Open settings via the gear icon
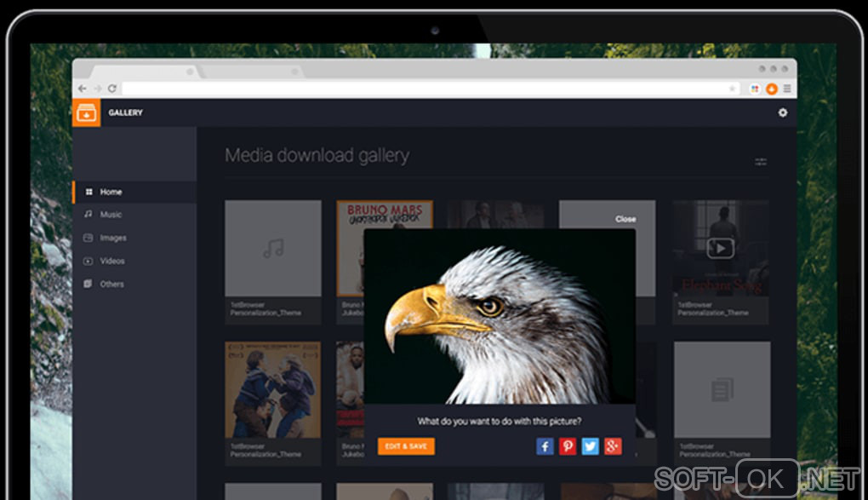This screenshot has width=868, height=500. point(782,112)
